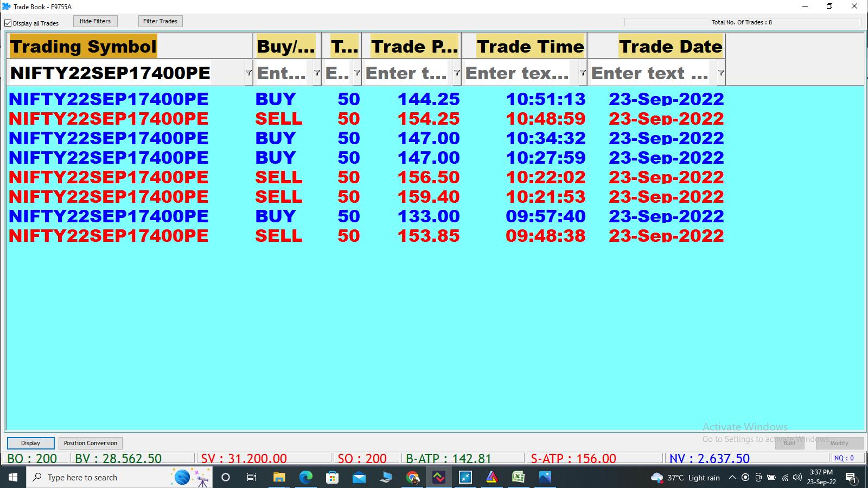Click the Trade Time filter text field
Image resolution: width=868 pixels, height=488 pixels.
[520, 73]
